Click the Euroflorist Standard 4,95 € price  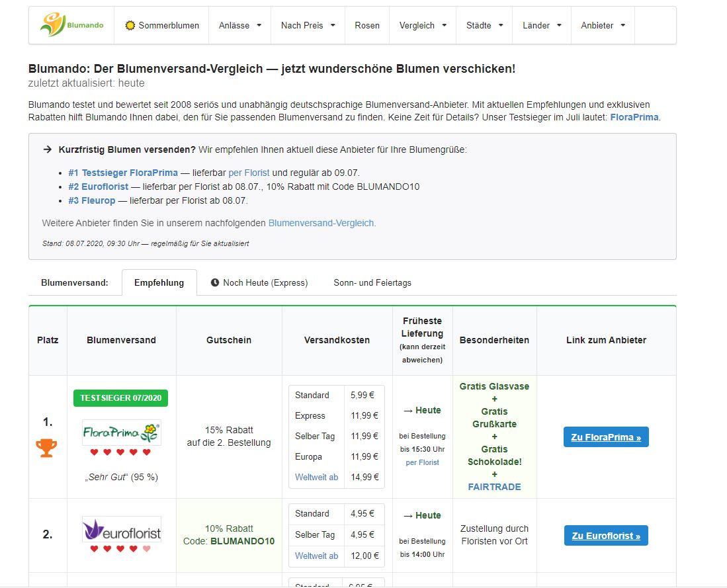click(x=363, y=513)
